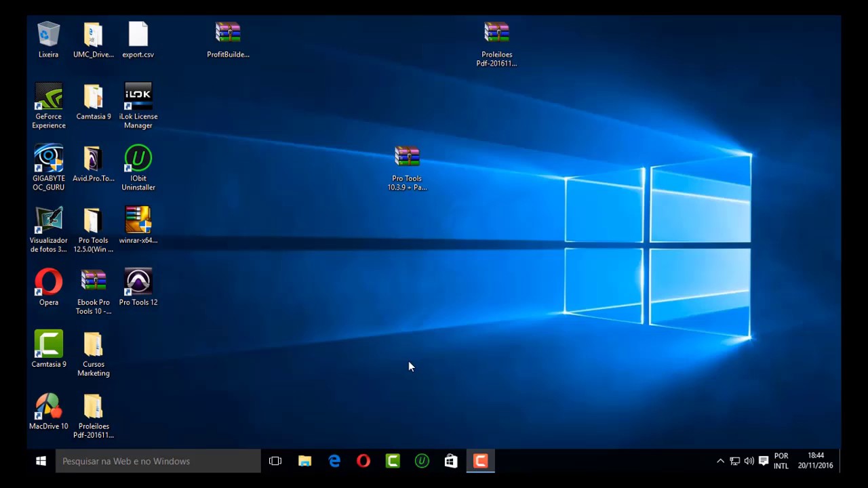Open green Camtasia icon in taskbar
The height and width of the screenshot is (488, 868).
393,461
